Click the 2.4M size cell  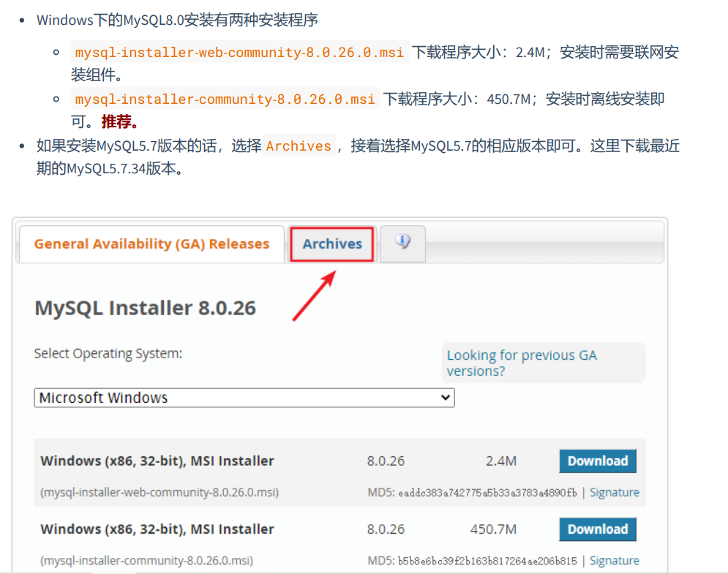coord(501,461)
